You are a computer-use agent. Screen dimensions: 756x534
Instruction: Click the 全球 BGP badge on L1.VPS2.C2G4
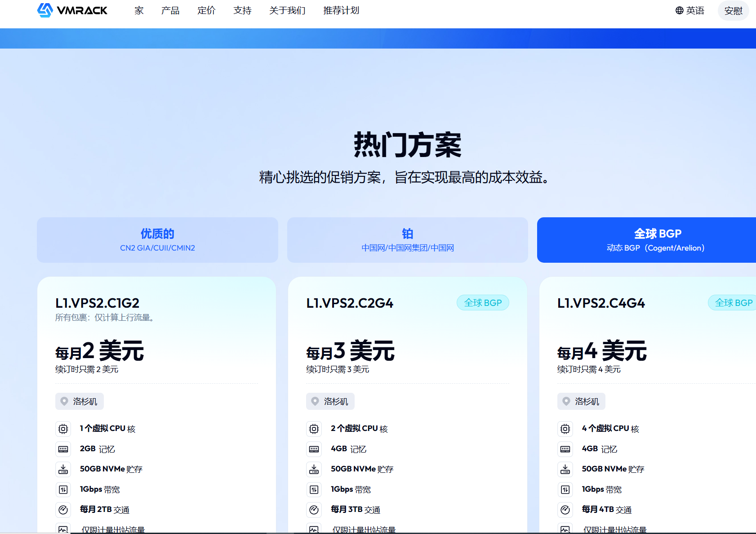point(483,303)
